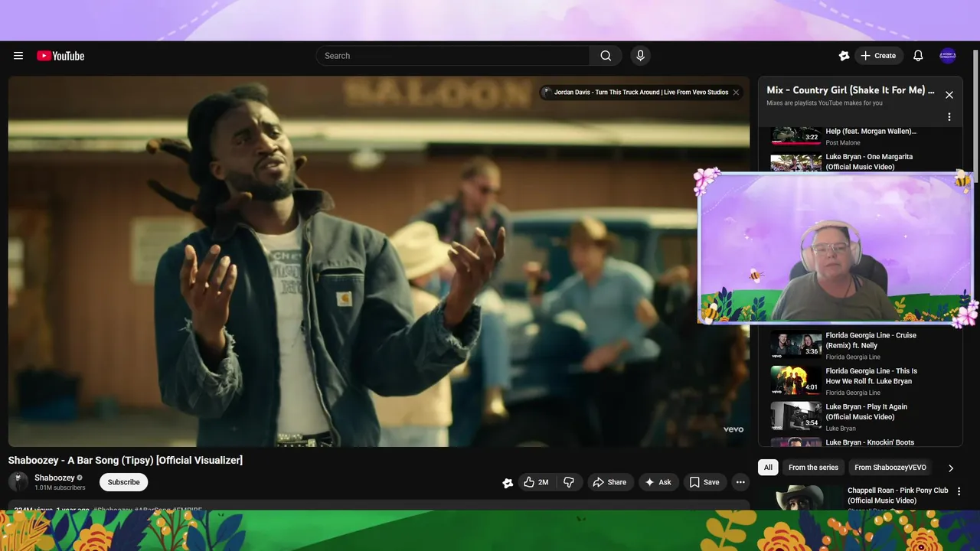Open Chappell Roan - Pink Pony Club video
Screen dimensions: 980x551
click(897, 495)
